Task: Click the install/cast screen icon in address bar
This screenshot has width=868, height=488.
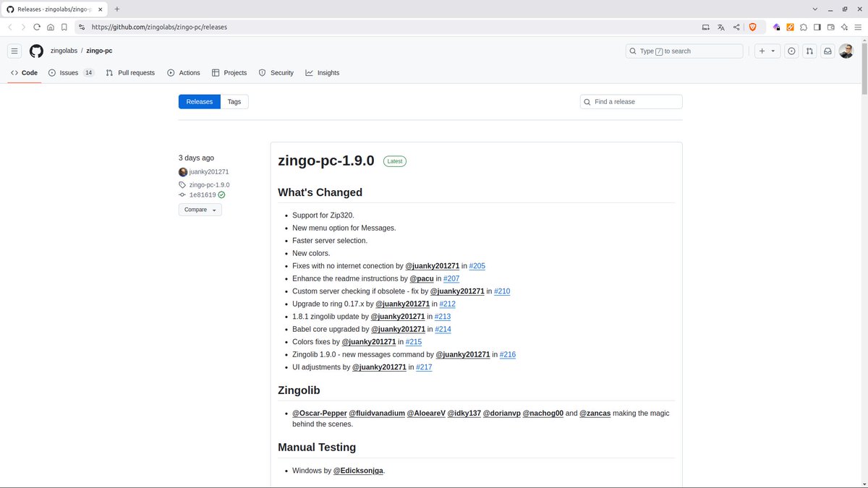Action: [x=706, y=27]
